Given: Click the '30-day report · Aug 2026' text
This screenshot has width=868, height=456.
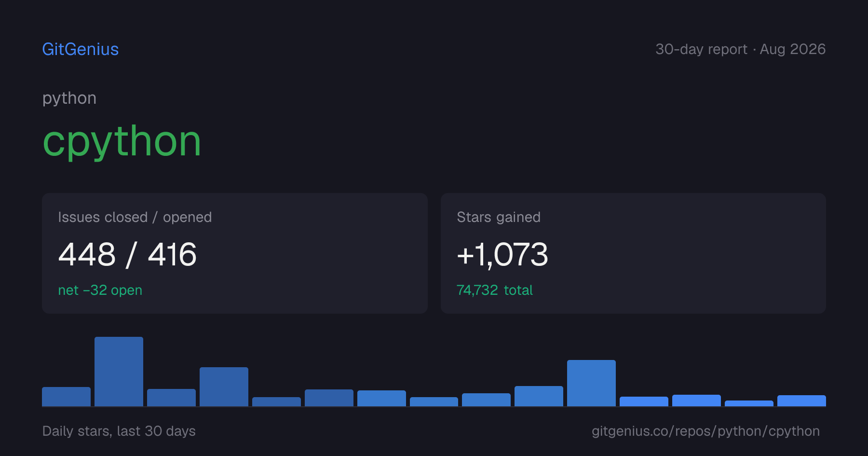Looking at the screenshot, I should click(740, 49).
